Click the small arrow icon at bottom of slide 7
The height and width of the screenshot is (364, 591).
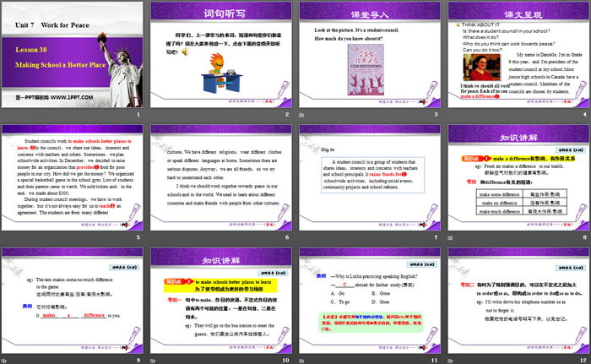(422, 225)
